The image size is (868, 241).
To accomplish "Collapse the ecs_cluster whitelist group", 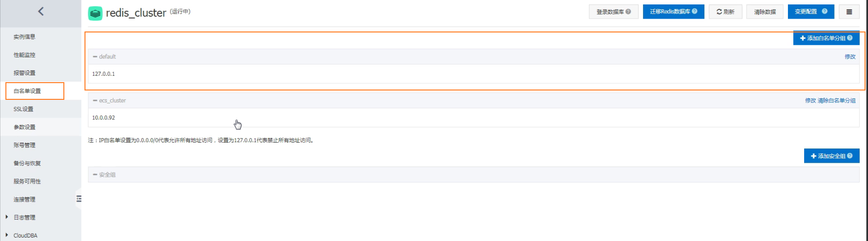I will 95,100.
